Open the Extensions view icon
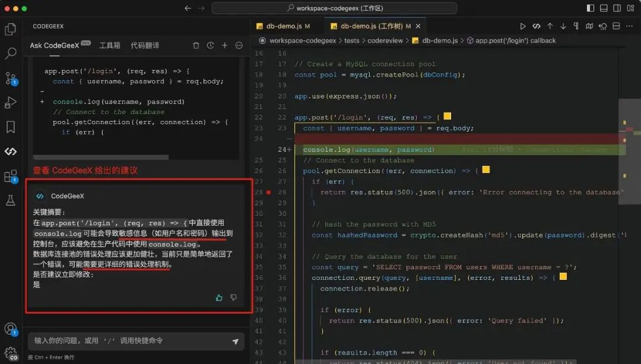 tap(11, 176)
